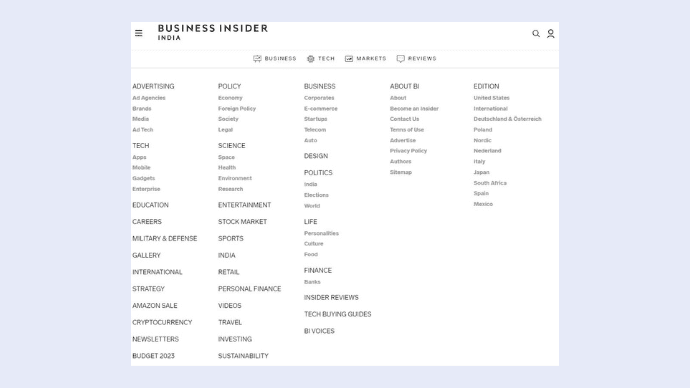Open the CAREERS section
690x388 pixels.
[147, 222]
